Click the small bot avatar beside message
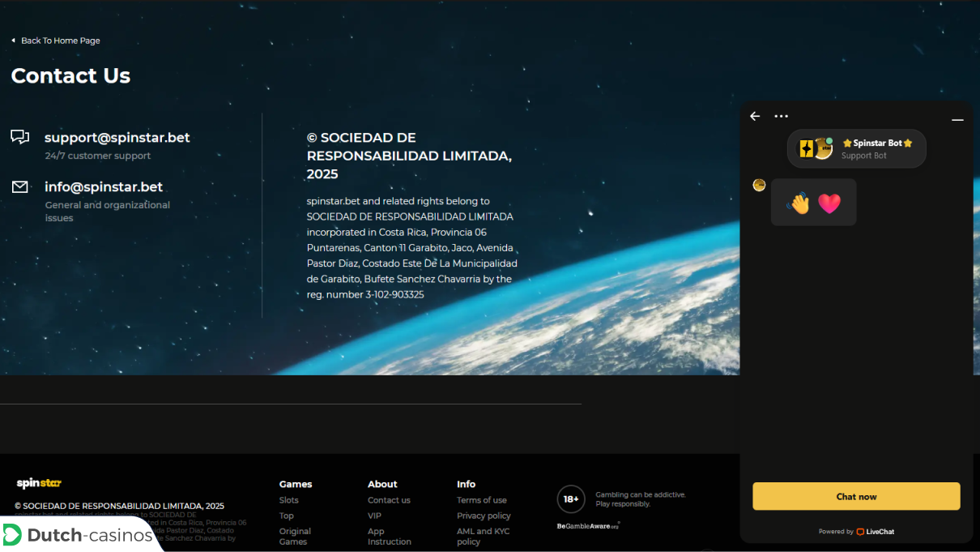 (759, 185)
